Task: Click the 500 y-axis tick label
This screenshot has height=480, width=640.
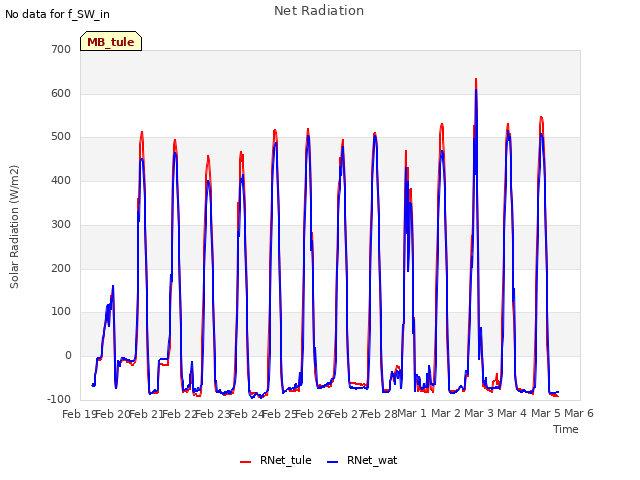Action: tap(61, 137)
